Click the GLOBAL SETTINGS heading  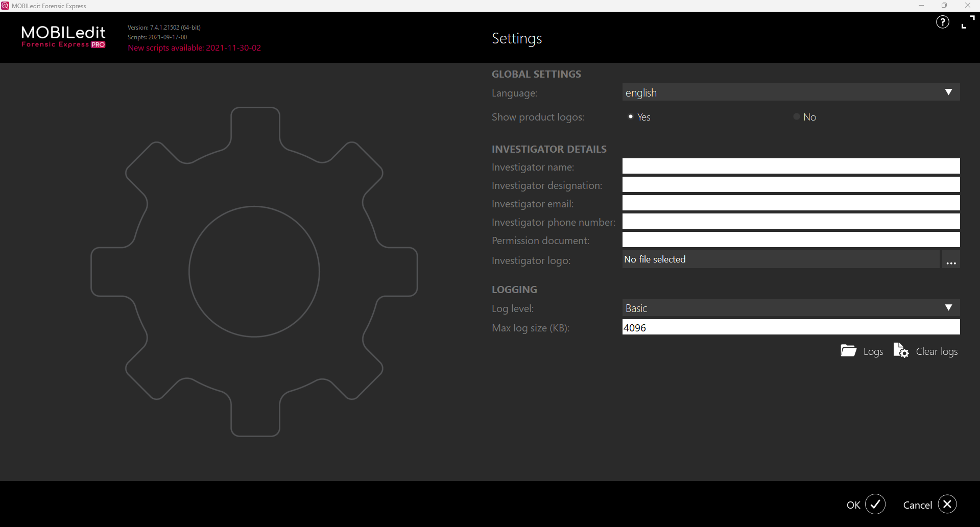(x=536, y=74)
